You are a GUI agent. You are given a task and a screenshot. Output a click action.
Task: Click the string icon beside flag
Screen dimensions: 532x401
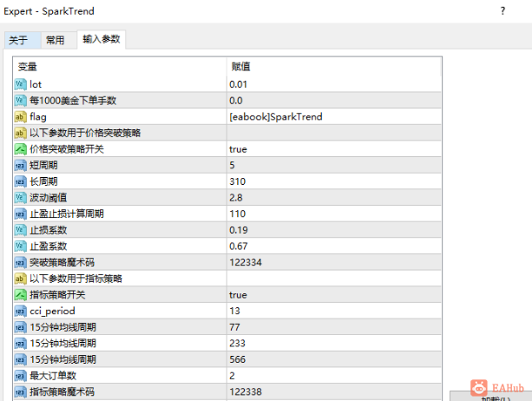[20, 116]
